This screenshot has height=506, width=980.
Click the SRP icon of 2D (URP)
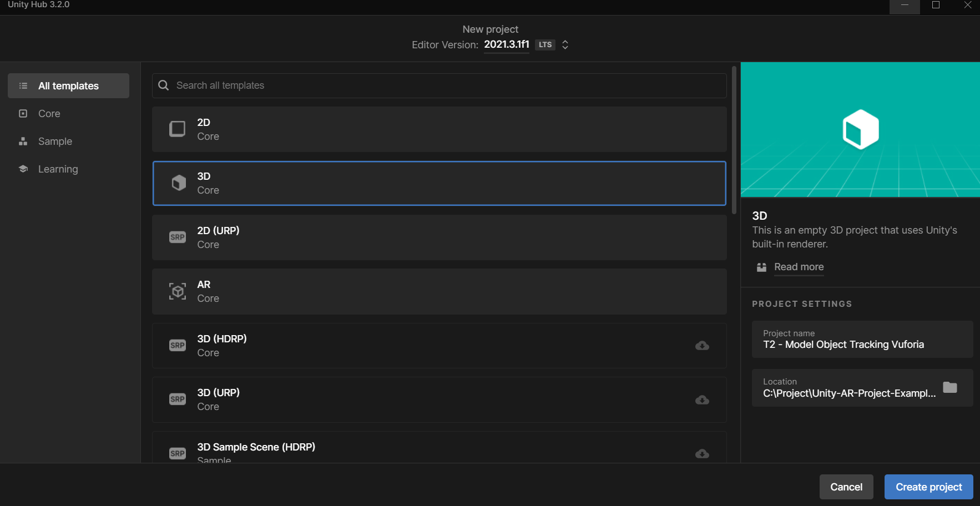coord(178,237)
